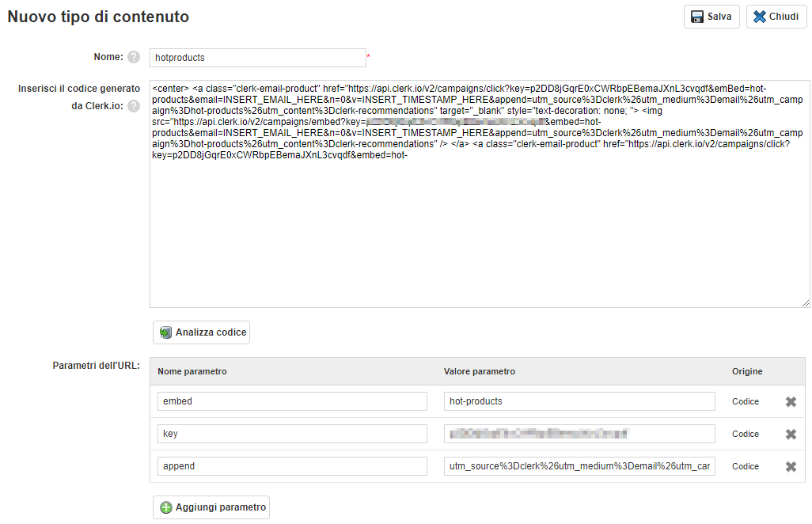Edit the hot-products parameter value field
This screenshot has width=812, height=524.
(x=579, y=401)
